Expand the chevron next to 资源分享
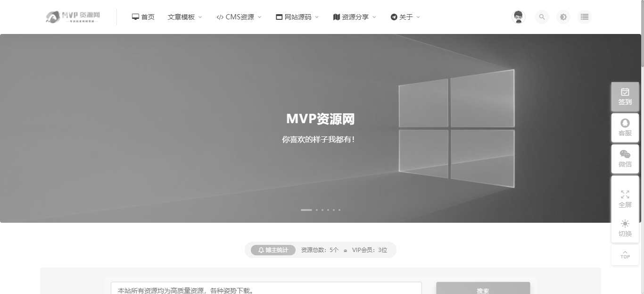 [374, 17]
